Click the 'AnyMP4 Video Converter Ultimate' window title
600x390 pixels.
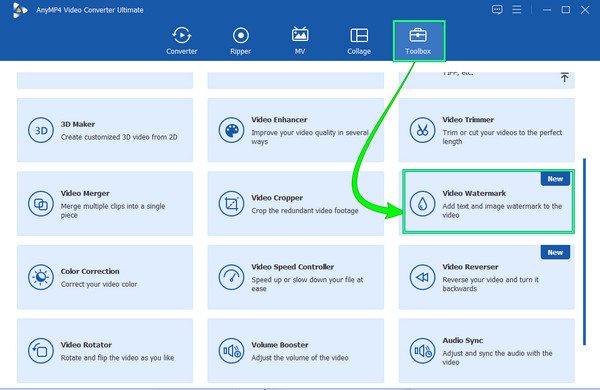(x=90, y=10)
